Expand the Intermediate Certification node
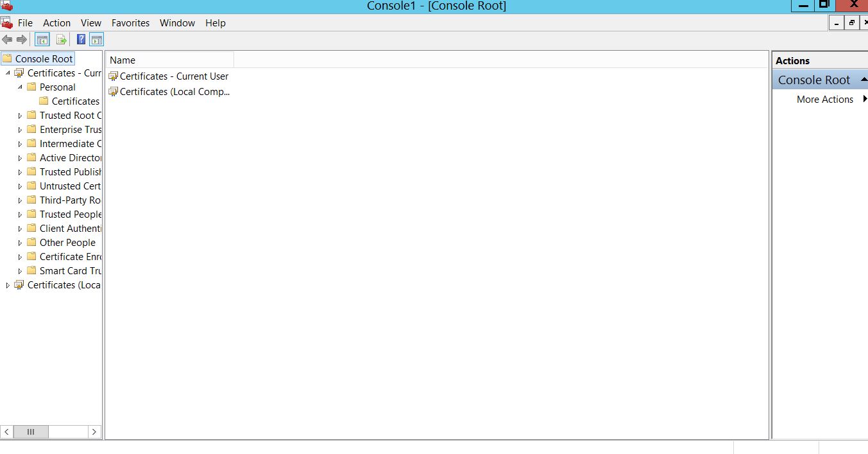This screenshot has height=454, width=868. coord(20,144)
